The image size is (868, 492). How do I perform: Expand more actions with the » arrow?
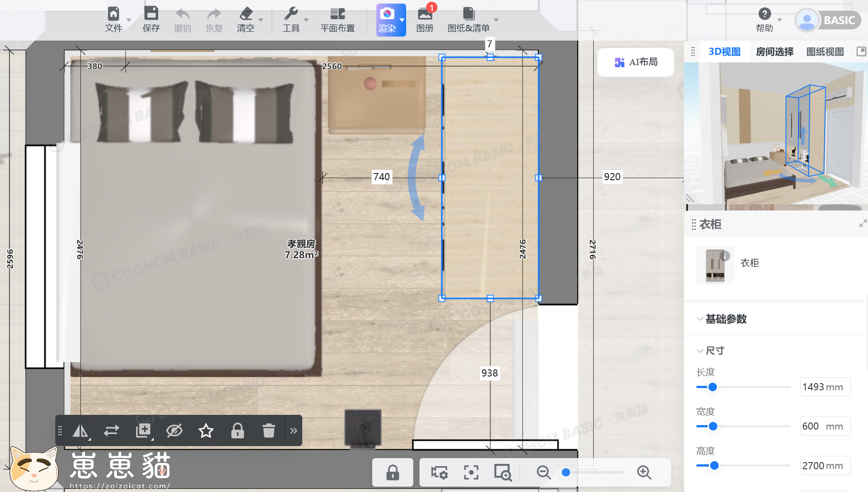click(293, 430)
